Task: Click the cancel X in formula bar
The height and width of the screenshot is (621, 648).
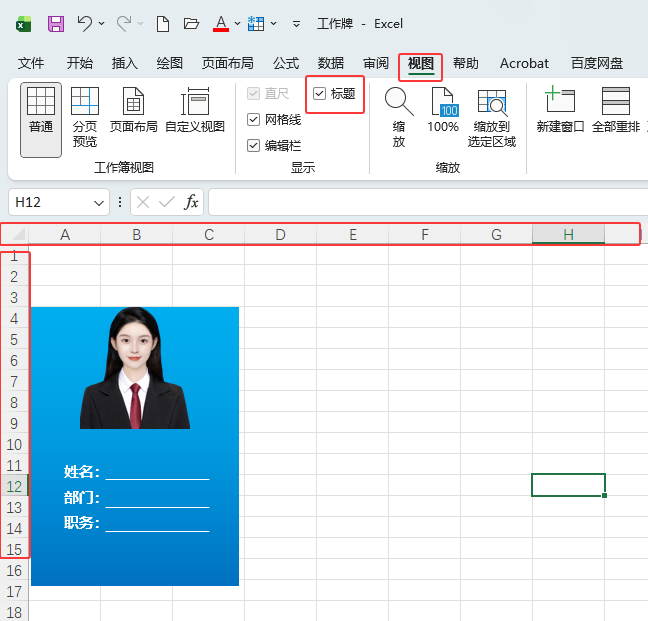Action: click(143, 202)
